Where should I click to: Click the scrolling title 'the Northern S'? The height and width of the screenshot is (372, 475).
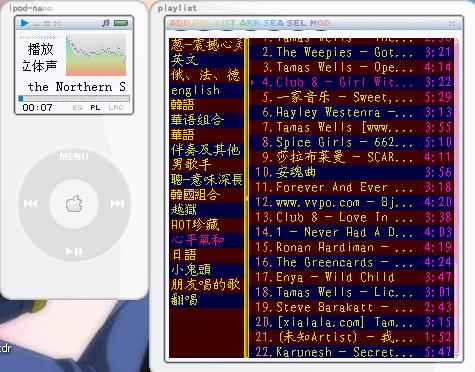[77, 87]
